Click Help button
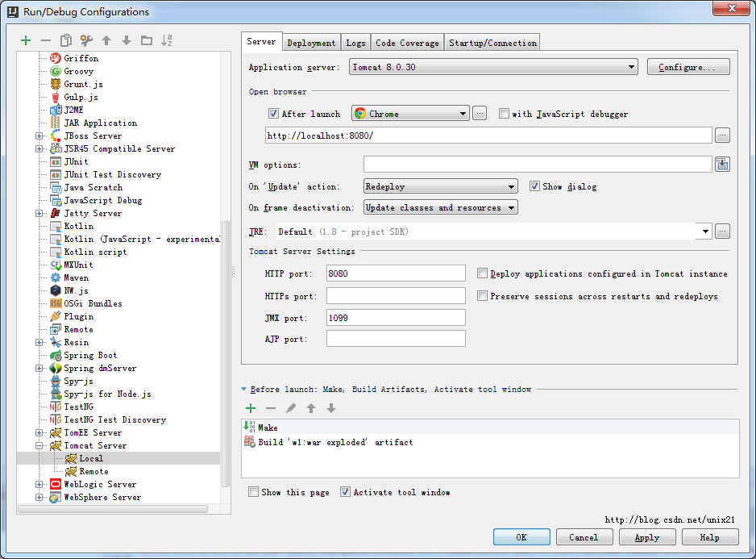The image size is (756, 559). tap(710, 536)
